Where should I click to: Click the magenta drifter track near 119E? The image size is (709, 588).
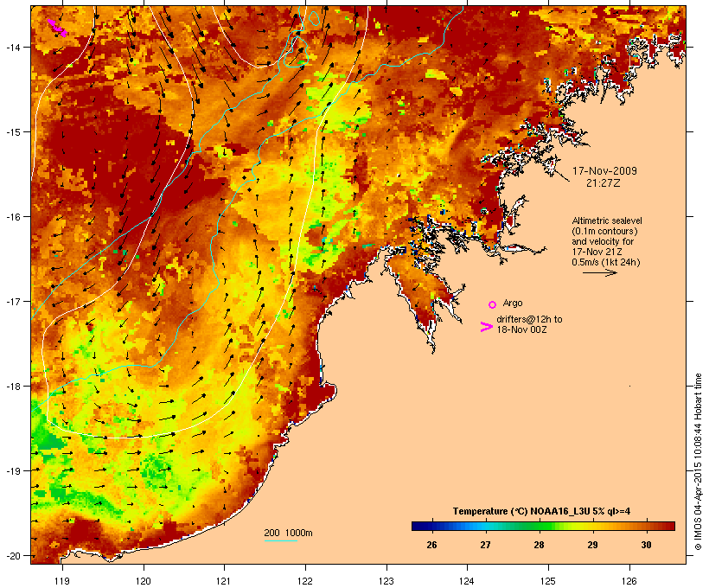(57, 28)
